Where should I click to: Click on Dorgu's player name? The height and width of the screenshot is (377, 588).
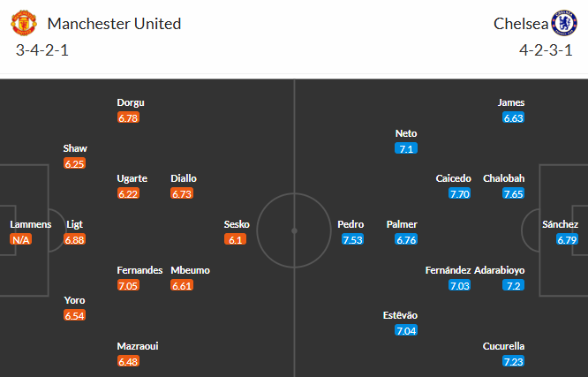(130, 102)
